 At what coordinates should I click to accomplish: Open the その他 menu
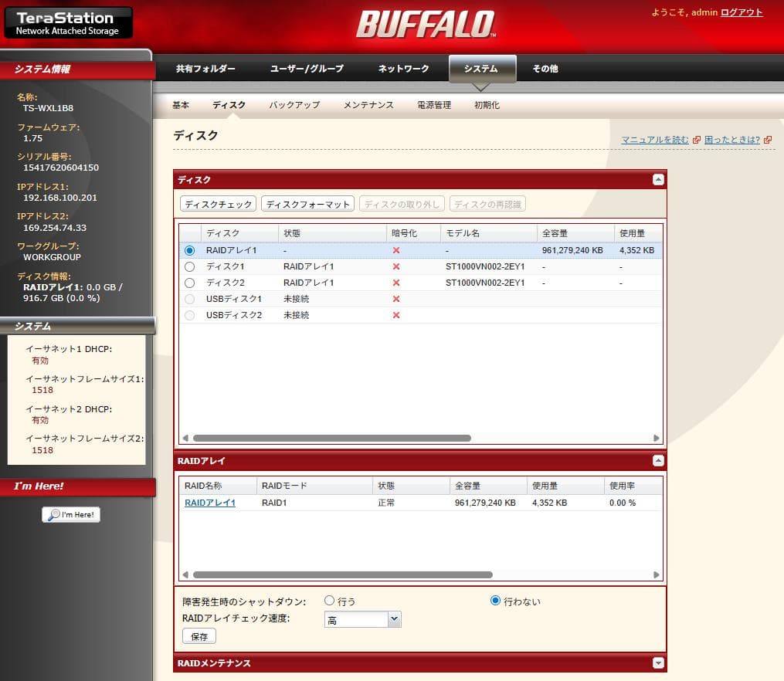pos(545,69)
